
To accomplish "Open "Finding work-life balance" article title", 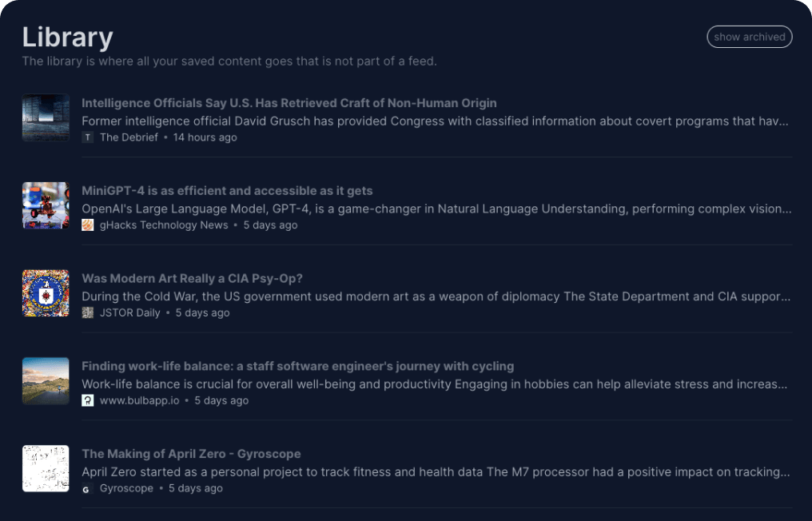I will tap(297, 366).
